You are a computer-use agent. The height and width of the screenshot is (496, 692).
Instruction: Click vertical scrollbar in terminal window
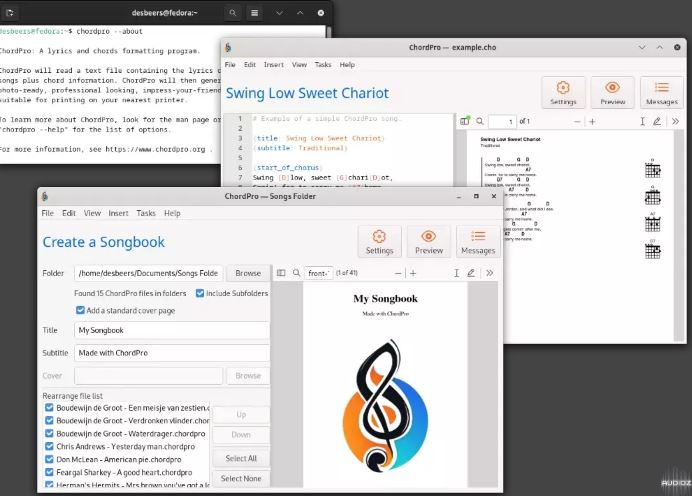point(328,32)
